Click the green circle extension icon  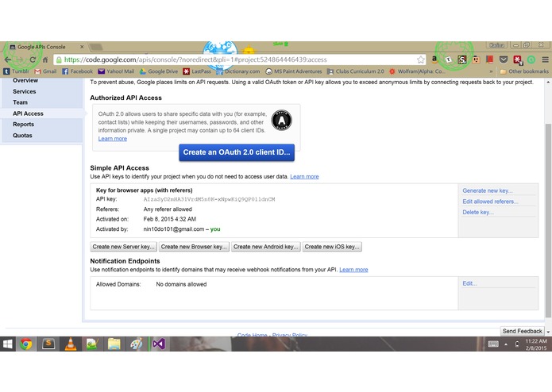pyautogui.click(x=531, y=60)
